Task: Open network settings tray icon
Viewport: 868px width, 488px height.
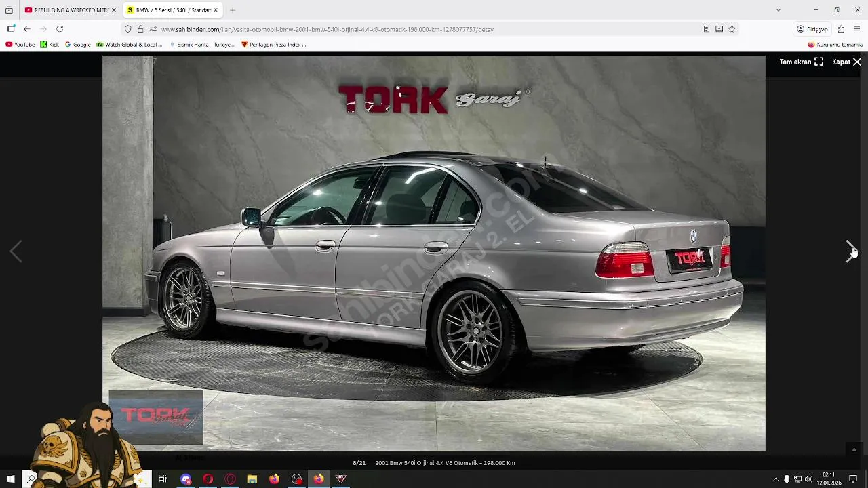Action: pyautogui.click(x=797, y=479)
